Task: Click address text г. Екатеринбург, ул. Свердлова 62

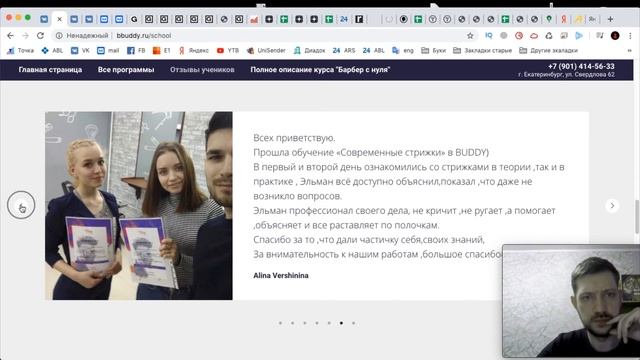Action: (566, 75)
